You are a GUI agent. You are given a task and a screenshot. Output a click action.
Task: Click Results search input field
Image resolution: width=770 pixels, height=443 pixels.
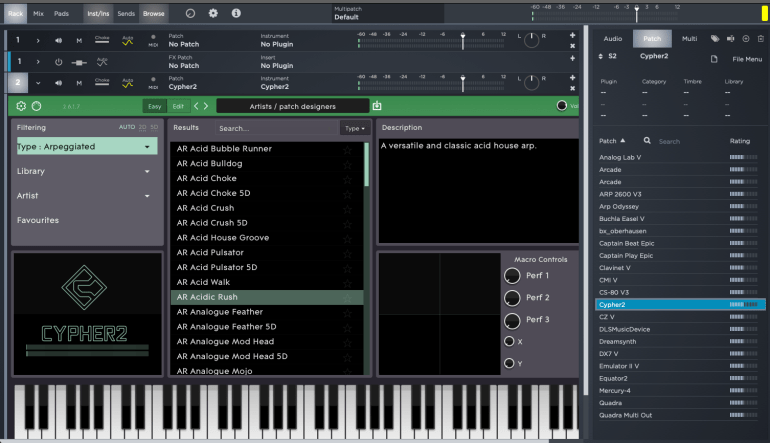tap(276, 128)
